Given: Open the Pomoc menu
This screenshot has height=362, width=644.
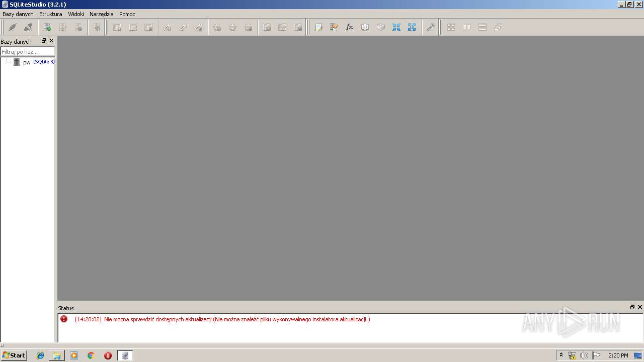Looking at the screenshot, I should tap(127, 14).
